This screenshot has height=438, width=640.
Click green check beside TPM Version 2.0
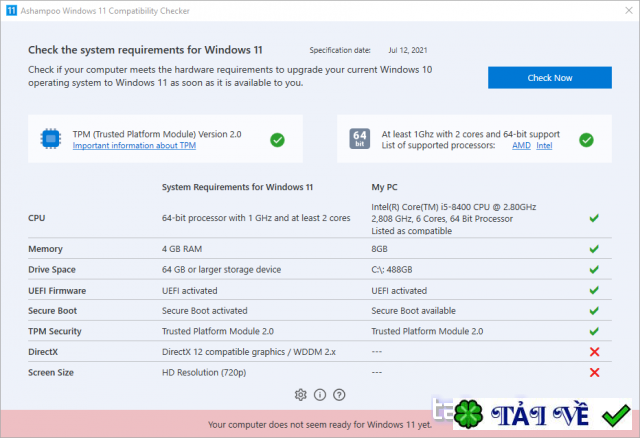tap(277, 139)
